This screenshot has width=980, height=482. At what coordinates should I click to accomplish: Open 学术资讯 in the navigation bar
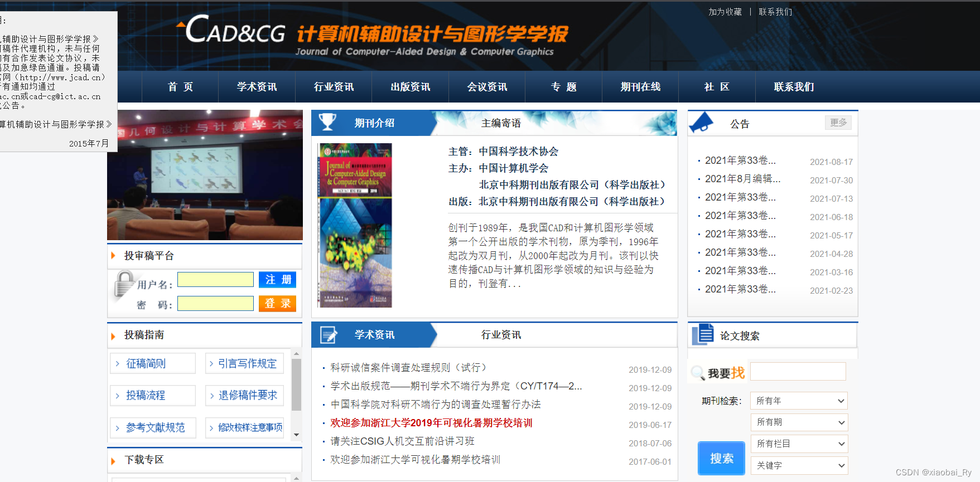click(257, 87)
